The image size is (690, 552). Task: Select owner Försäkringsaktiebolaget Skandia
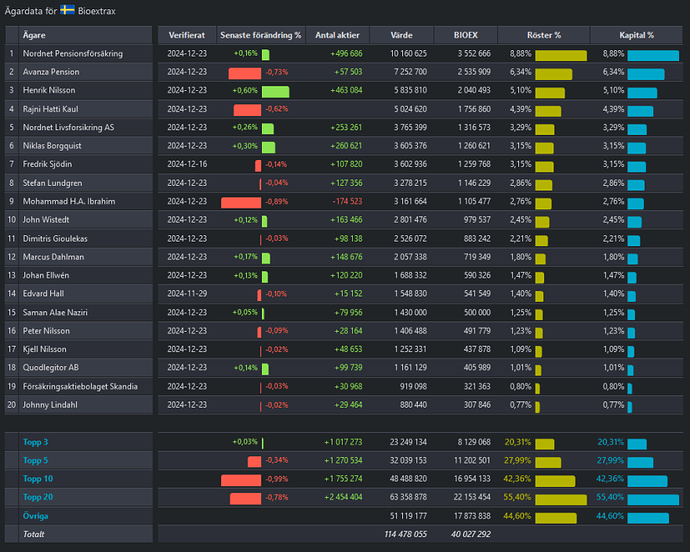[80, 386]
